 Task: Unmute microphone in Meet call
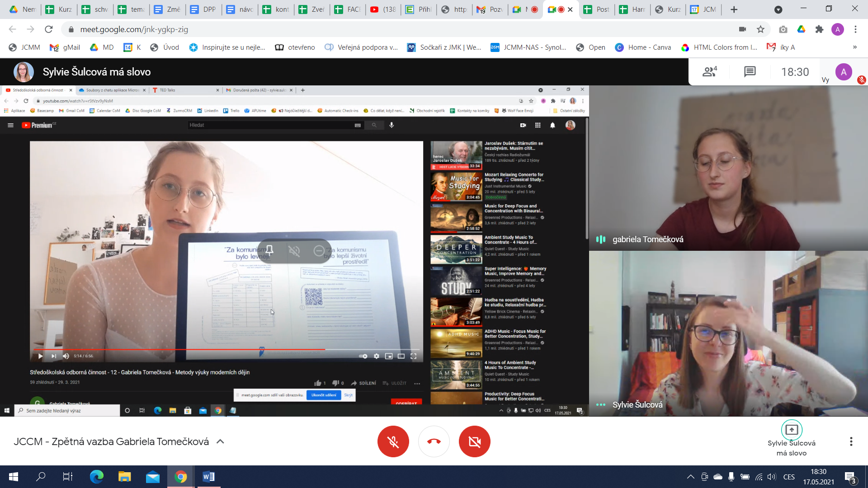click(x=393, y=441)
